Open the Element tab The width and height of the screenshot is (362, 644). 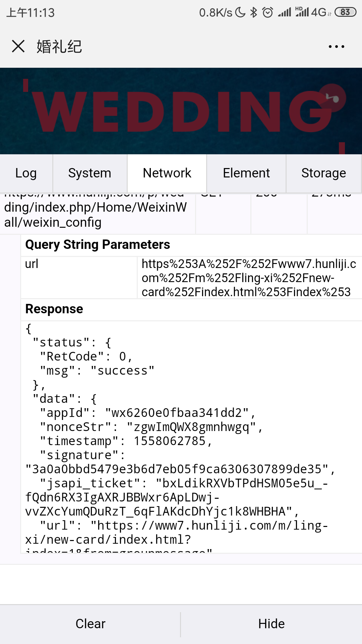(x=246, y=173)
